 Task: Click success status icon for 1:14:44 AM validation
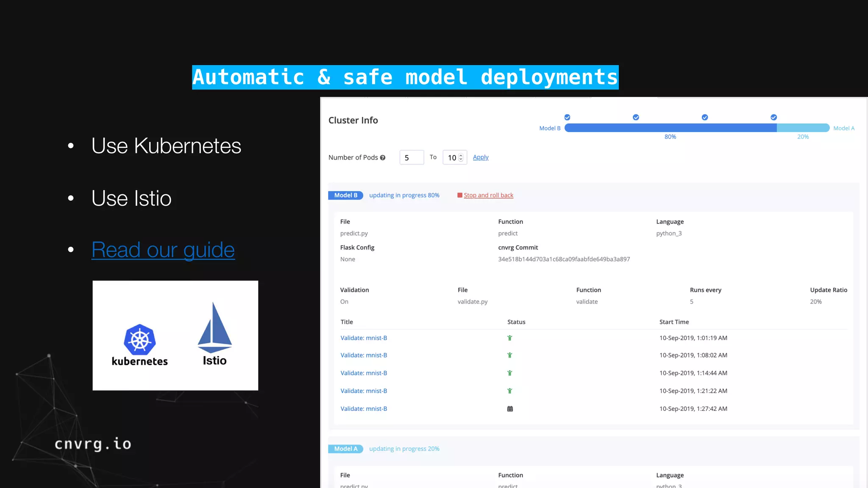[x=510, y=373]
